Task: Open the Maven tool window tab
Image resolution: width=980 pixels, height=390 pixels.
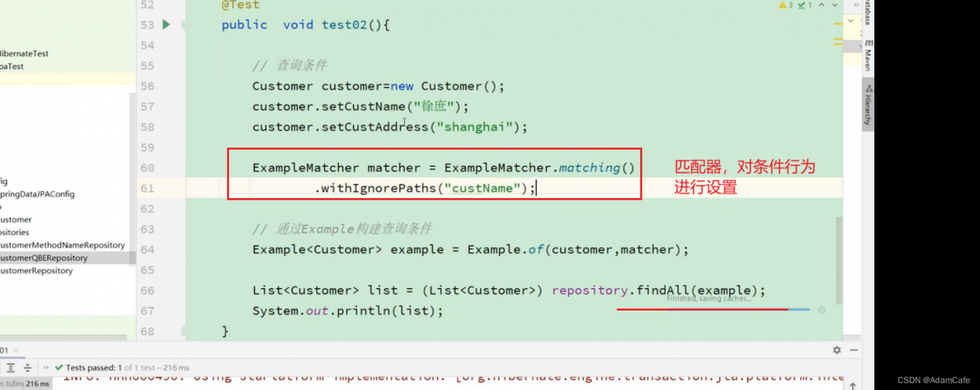Action: (868, 56)
